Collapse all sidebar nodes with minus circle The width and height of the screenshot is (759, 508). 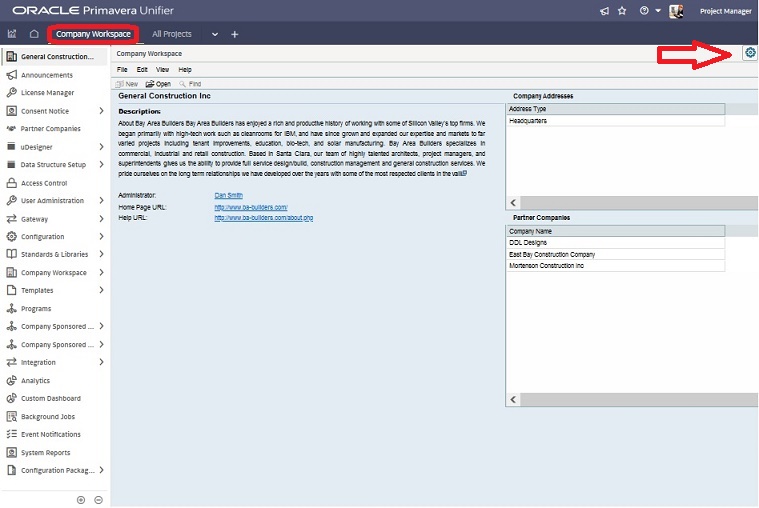(x=98, y=500)
